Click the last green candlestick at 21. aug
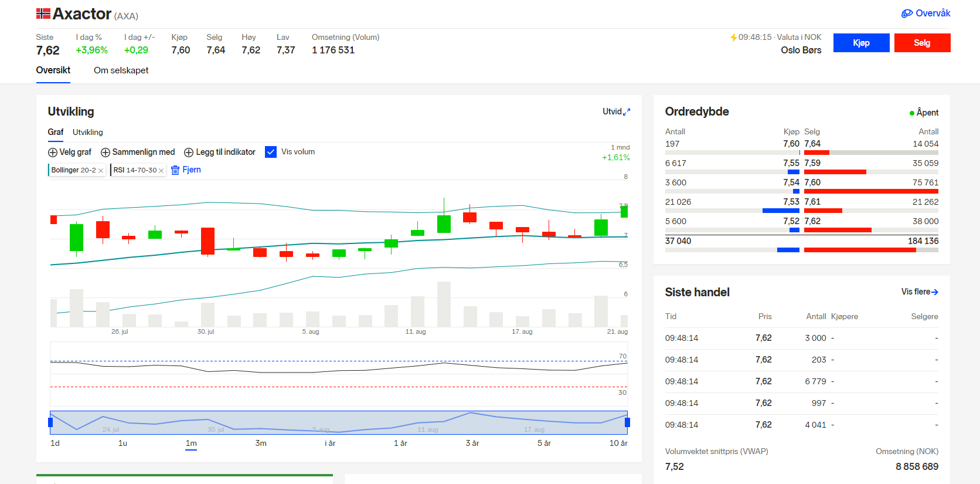The height and width of the screenshot is (484, 980). click(x=624, y=211)
